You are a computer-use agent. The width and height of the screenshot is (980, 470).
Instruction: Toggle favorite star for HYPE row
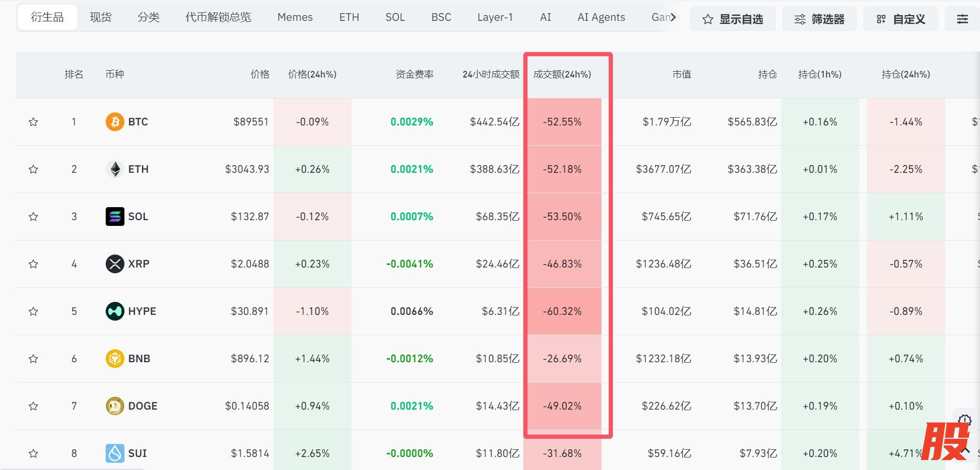(x=33, y=311)
